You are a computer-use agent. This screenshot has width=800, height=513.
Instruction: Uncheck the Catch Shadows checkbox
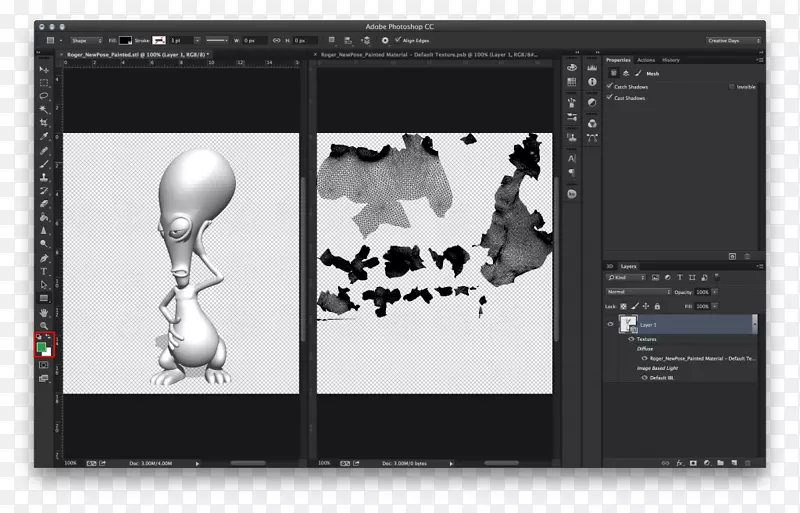tap(610, 87)
